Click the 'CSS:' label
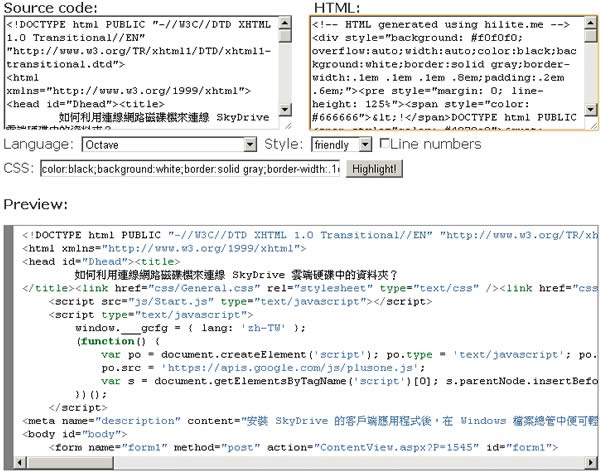The image size is (600, 472). [19, 168]
